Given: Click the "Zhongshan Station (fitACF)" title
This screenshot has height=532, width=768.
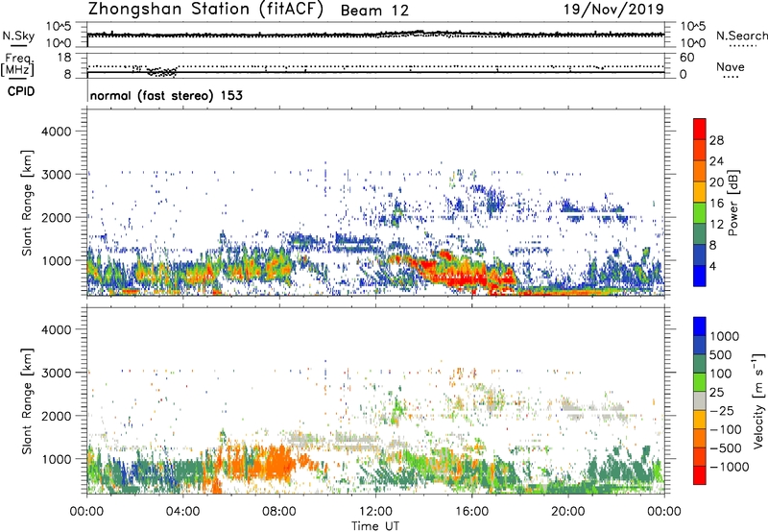Looking at the screenshot, I should pyautogui.click(x=206, y=9).
